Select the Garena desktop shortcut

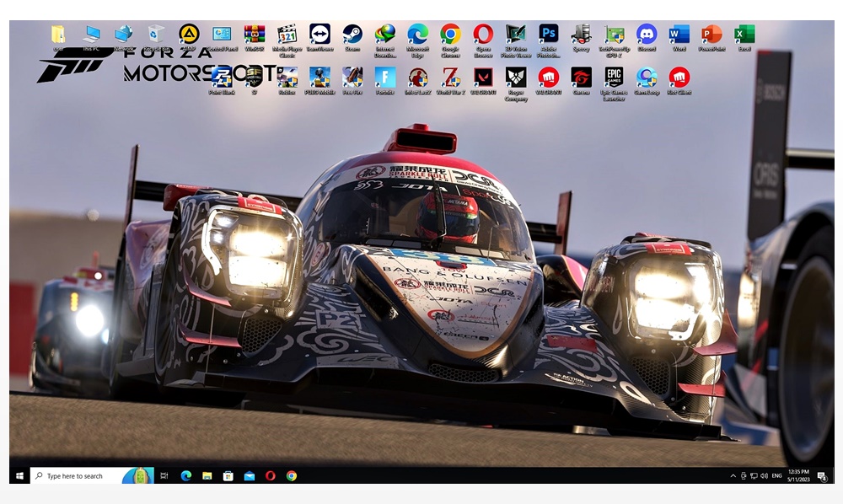[x=581, y=78]
